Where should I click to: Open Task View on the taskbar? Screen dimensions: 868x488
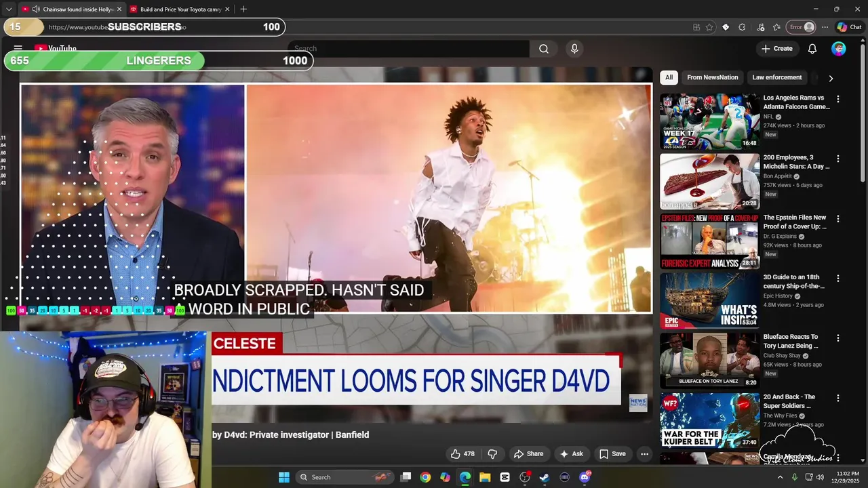click(406, 477)
